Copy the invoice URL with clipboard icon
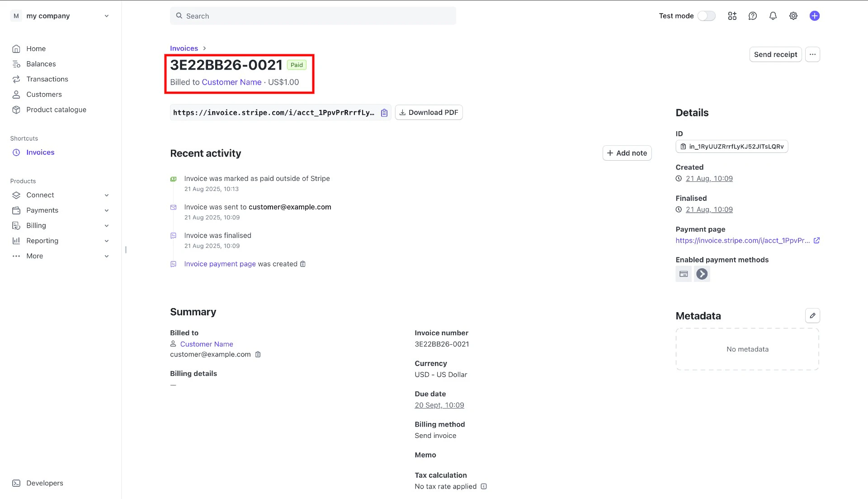Image resolution: width=868 pixels, height=499 pixels. (384, 113)
